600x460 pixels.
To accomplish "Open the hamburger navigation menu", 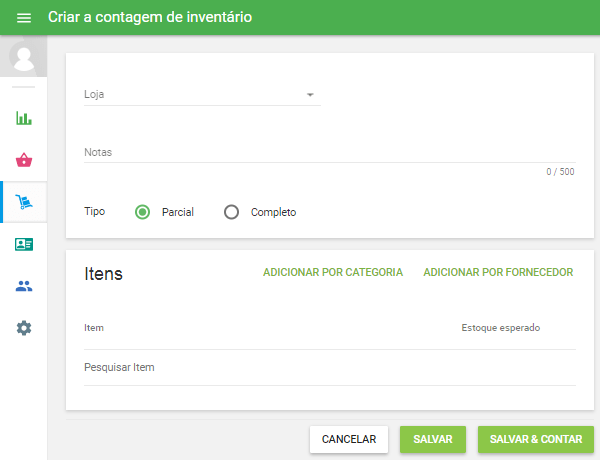I will tap(24, 18).
